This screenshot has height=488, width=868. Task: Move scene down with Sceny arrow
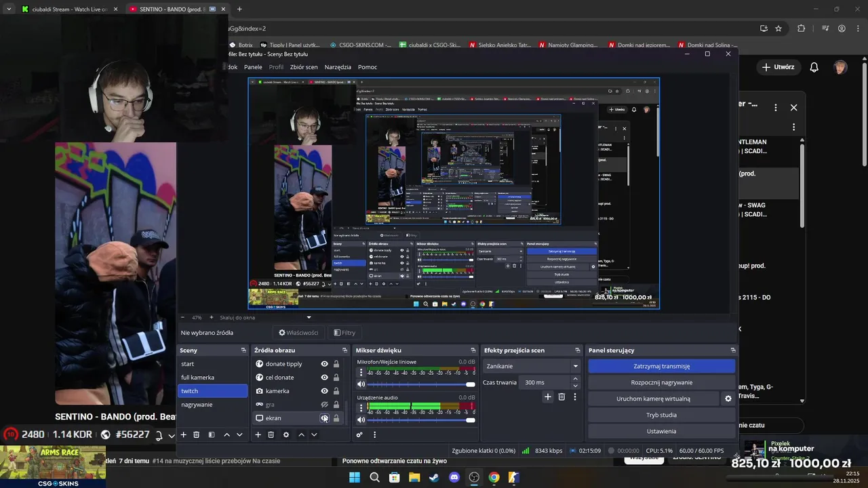tap(239, 434)
